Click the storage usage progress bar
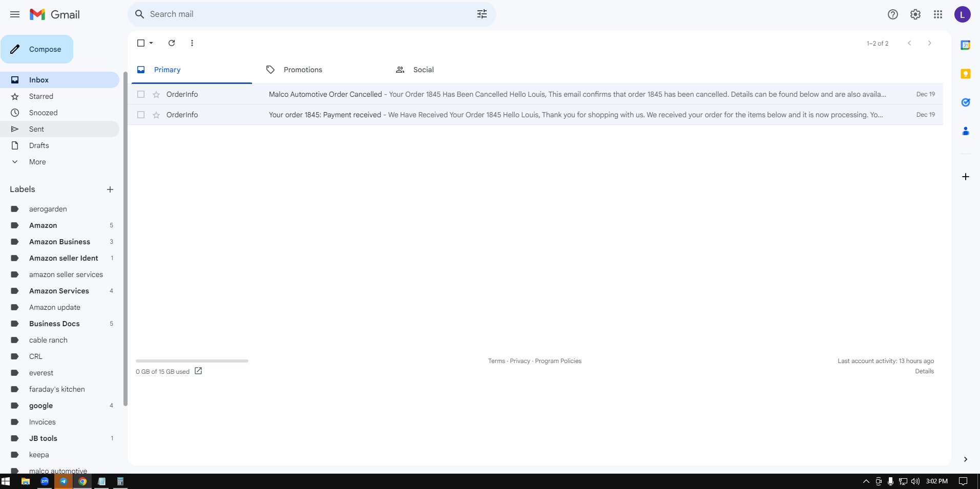This screenshot has width=980, height=489. (x=192, y=361)
